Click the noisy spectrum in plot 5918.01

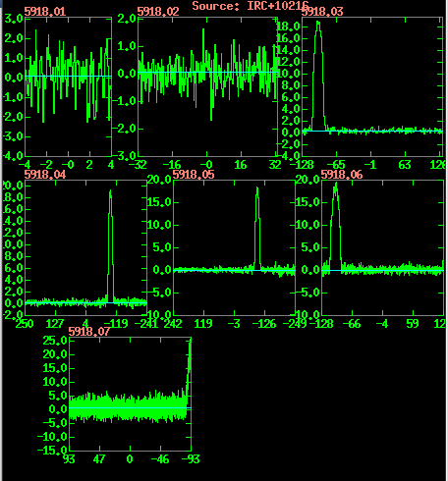(x=68, y=76)
